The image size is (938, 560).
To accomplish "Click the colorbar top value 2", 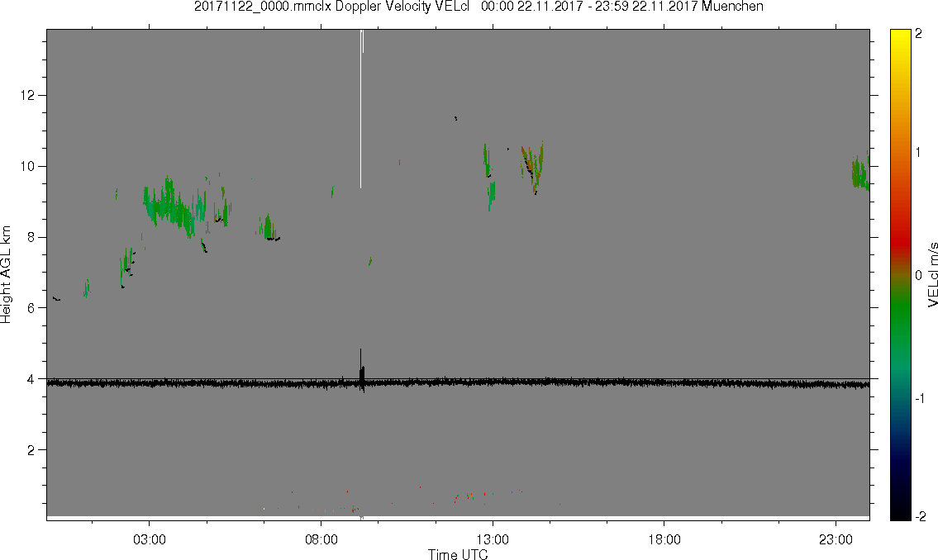I will coord(919,34).
